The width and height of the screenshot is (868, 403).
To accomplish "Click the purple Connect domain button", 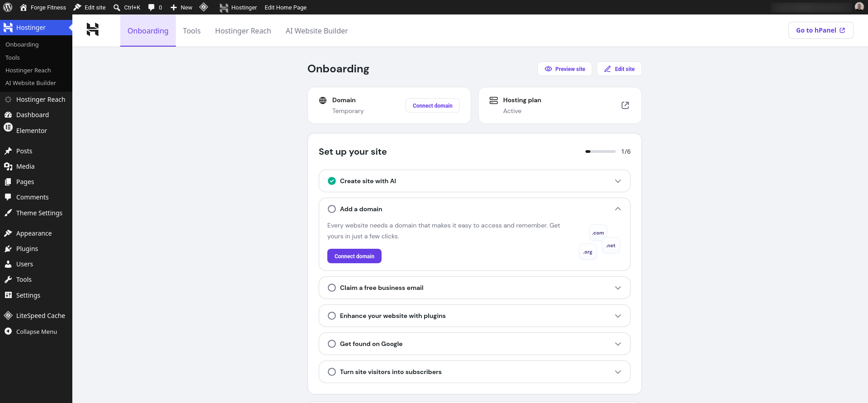I will (354, 256).
